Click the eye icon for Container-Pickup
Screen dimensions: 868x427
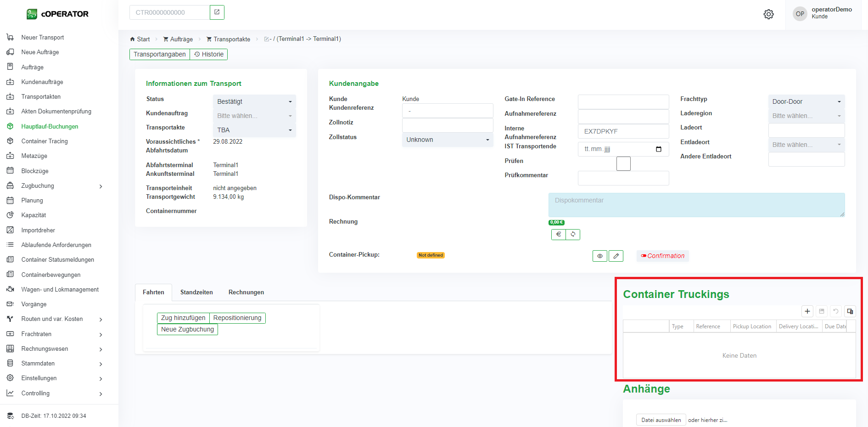pos(600,256)
